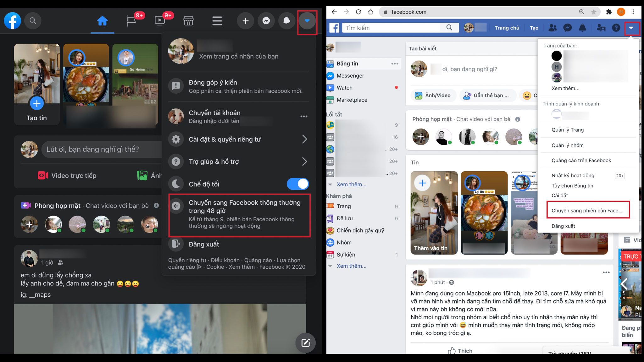This screenshot has height=362, width=644.
Task: Click Ảnh/Video button in post composer
Action: 432,95
